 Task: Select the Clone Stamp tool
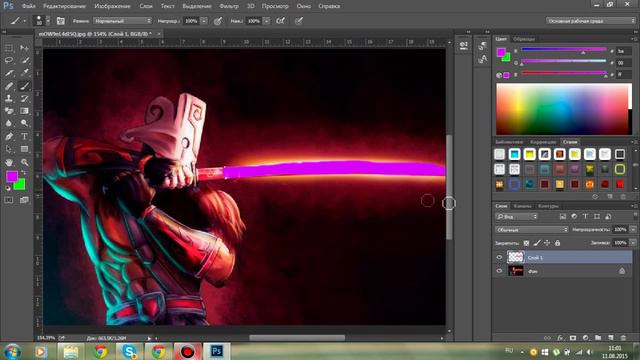tap(9, 98)
